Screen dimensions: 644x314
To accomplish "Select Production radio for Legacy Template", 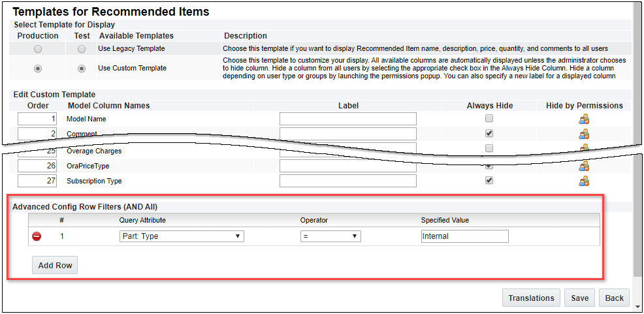I will coord(38,49).
